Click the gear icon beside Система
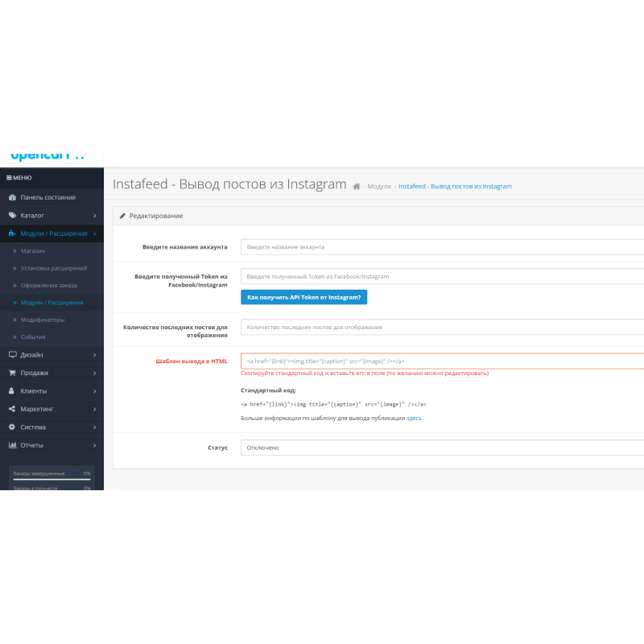Screen dimensions: 644x644 (x=12, y=427)
